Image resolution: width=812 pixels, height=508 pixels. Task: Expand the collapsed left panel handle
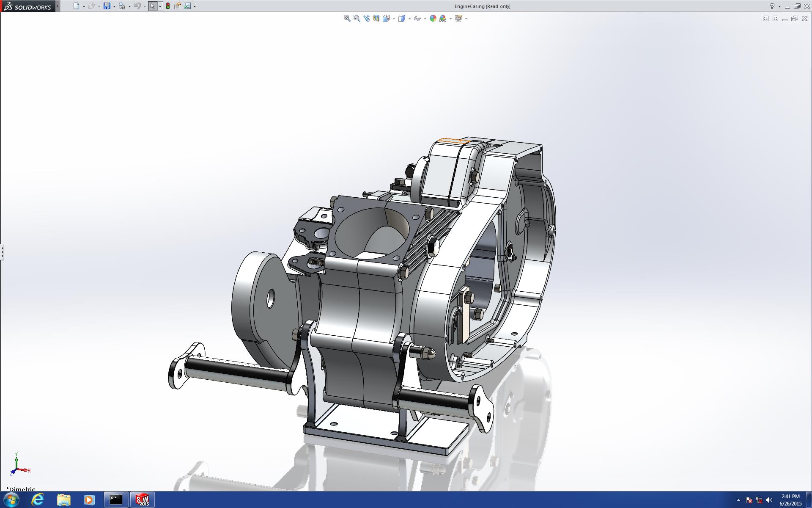[x=2, y=252]
